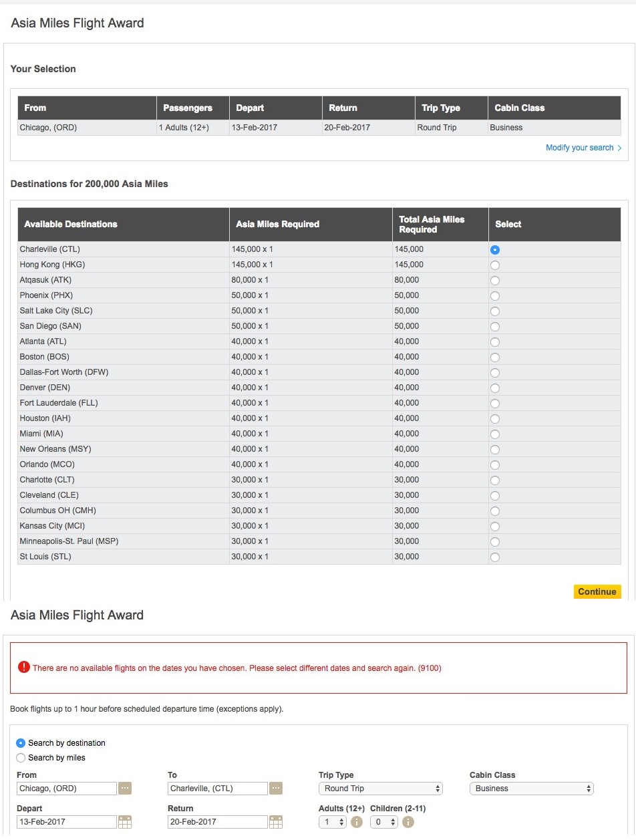Image resolution: width=636 pixels, height=840 pixels.
Task: Select the Miami (MIA) radio button
Action: (x=495, y=434)
